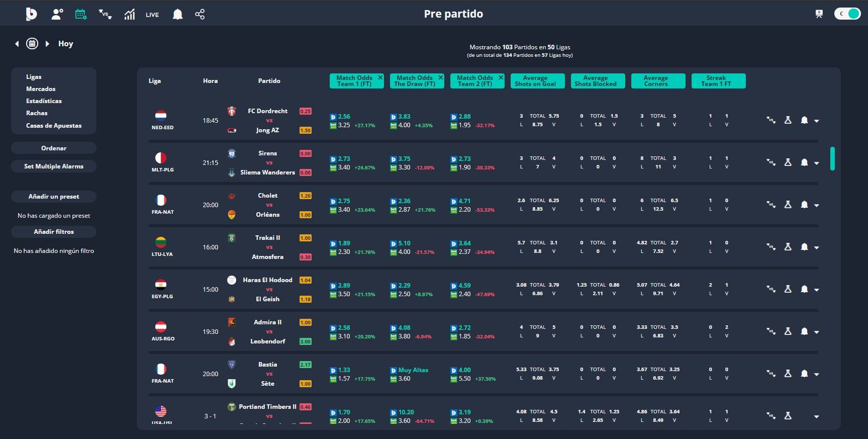Select the Sliema Wanderers team name
Image resolution: width=868 pixels, height=439 pixels.
(x=267, y=172)
